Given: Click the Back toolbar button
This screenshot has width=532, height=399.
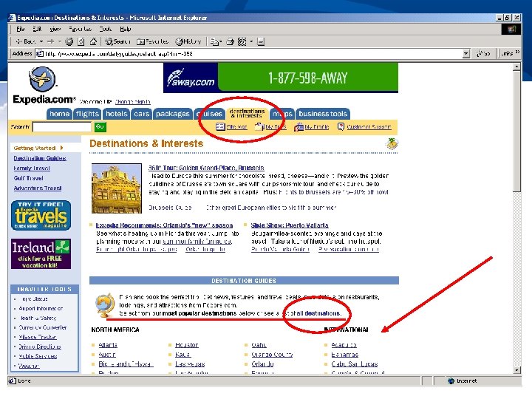Looking at the screenshot, I should point(26,41).
